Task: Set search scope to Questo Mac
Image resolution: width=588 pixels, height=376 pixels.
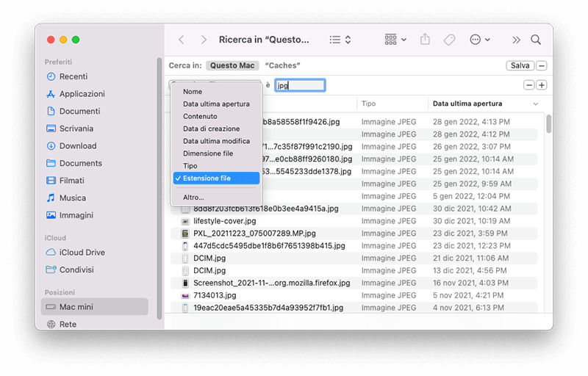Action: click(232, 65)
